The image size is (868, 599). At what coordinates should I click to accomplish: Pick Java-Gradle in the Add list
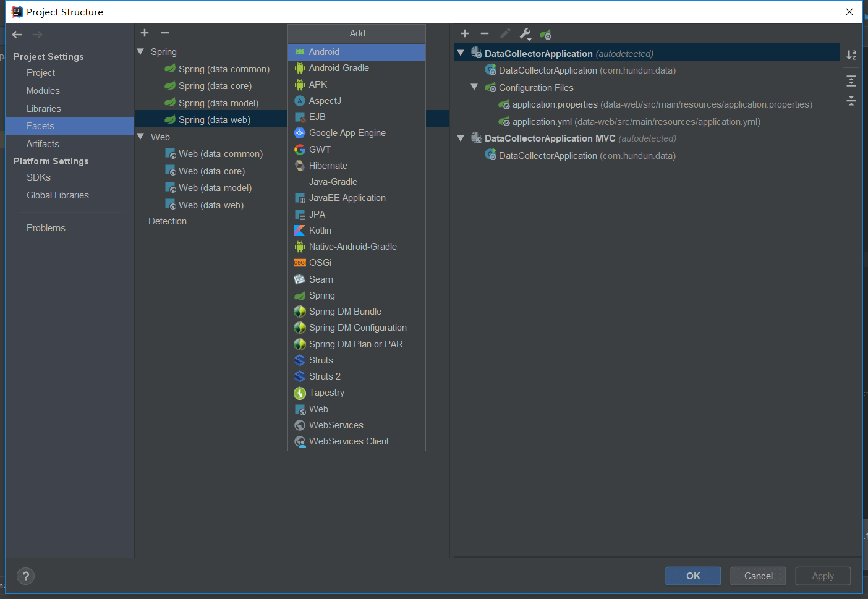[x=356, y=182]
